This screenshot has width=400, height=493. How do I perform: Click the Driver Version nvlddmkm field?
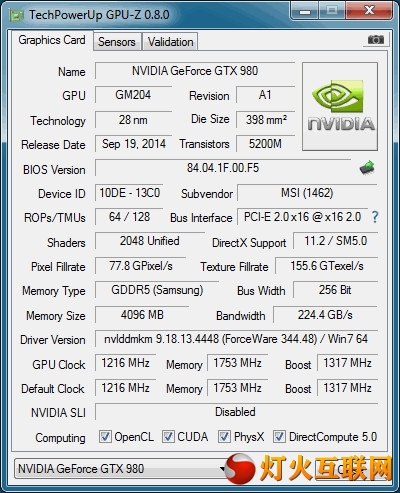pyautogui.click(x=236, y=339)
